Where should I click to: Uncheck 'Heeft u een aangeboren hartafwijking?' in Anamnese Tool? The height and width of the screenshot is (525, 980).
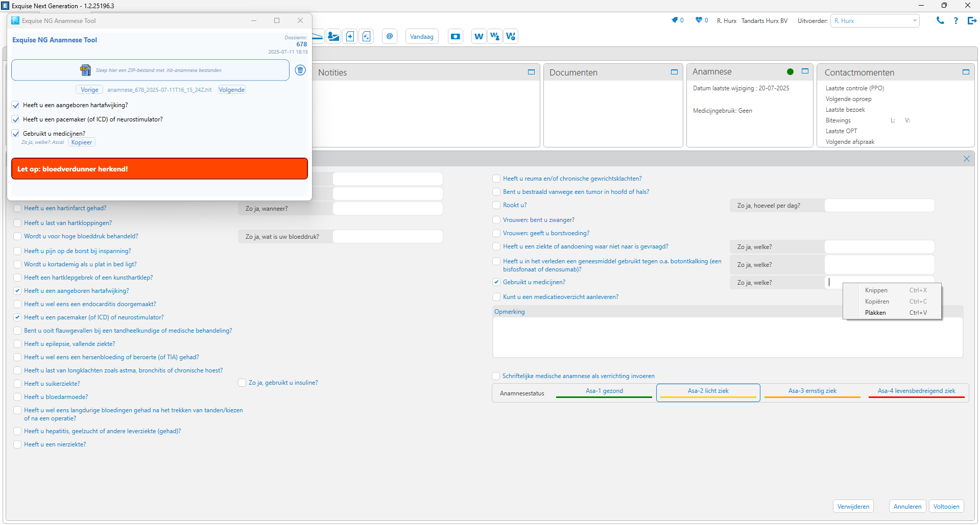[16, 105]
